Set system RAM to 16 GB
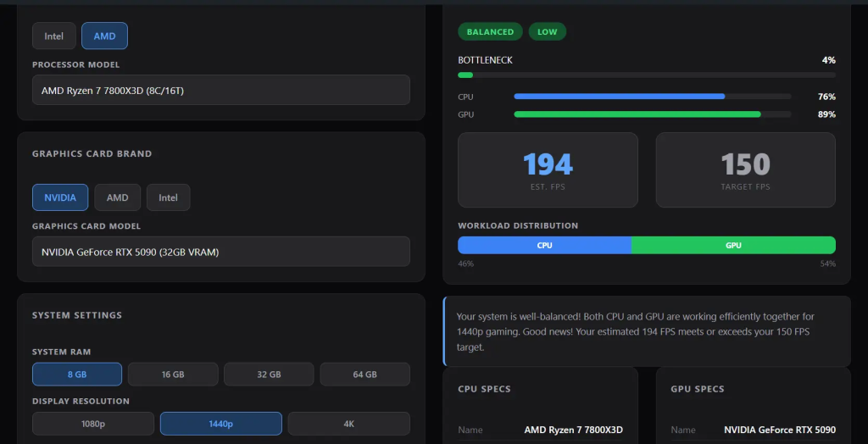This screenshot has width=868, height=444. (x=173, y=375)
